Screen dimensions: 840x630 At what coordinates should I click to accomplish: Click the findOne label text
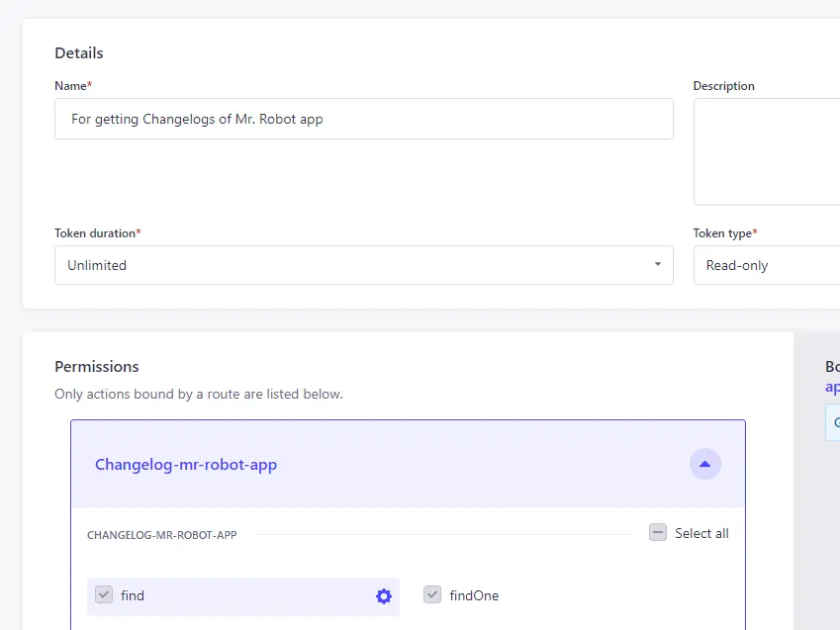[474, 595]
